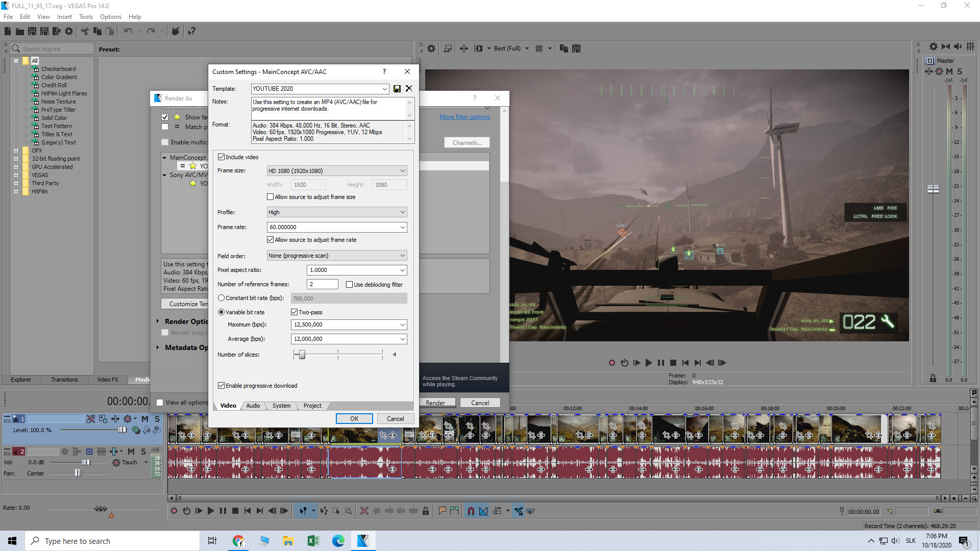Open File Explorer from the taskbar
980x551 pixels.
point(288,541)
